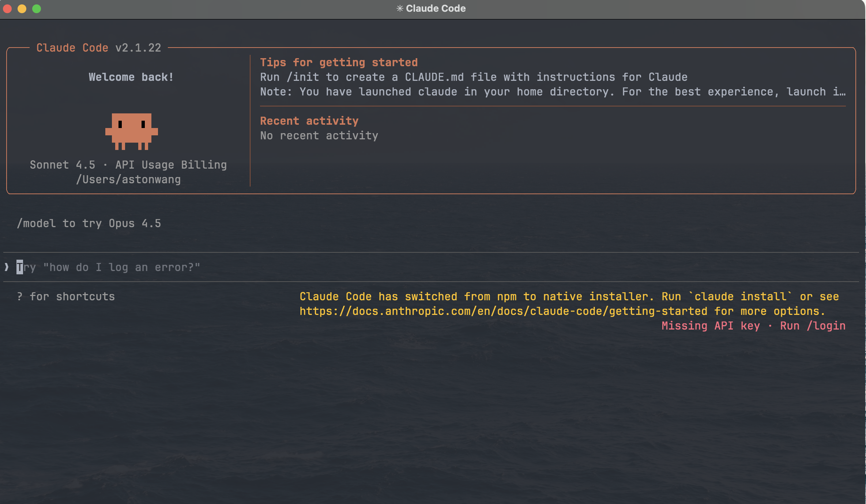Click the green fullscreen window button
Viewport: 866px width, 504px height.
(x=37, y=8)
